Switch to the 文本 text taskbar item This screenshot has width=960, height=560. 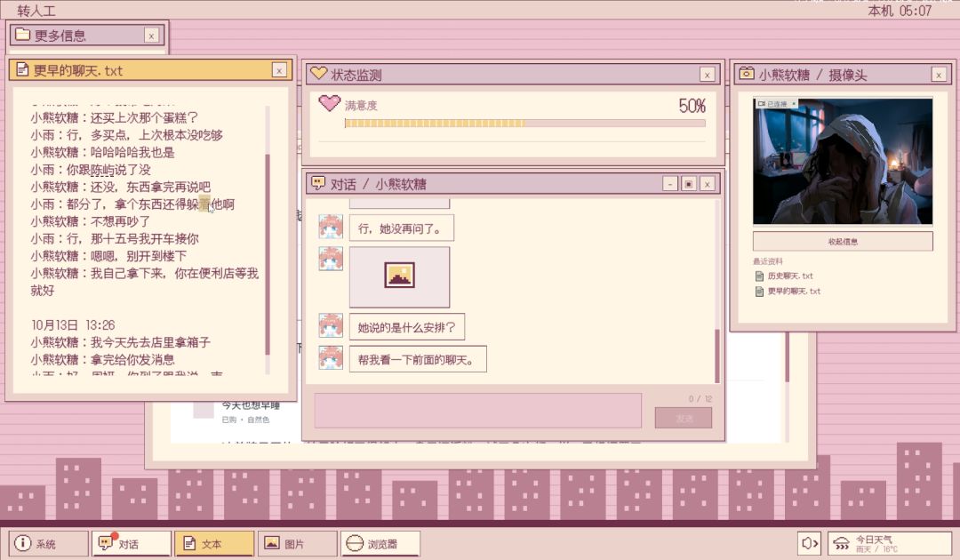point(214,543)
